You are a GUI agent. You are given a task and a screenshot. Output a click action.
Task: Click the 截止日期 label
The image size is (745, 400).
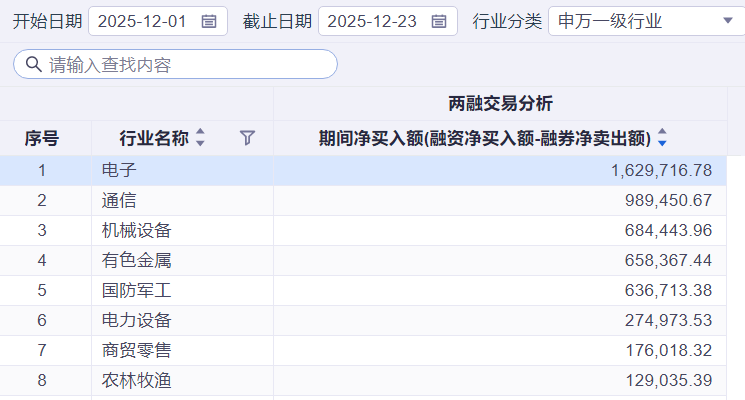pos(277,21)
